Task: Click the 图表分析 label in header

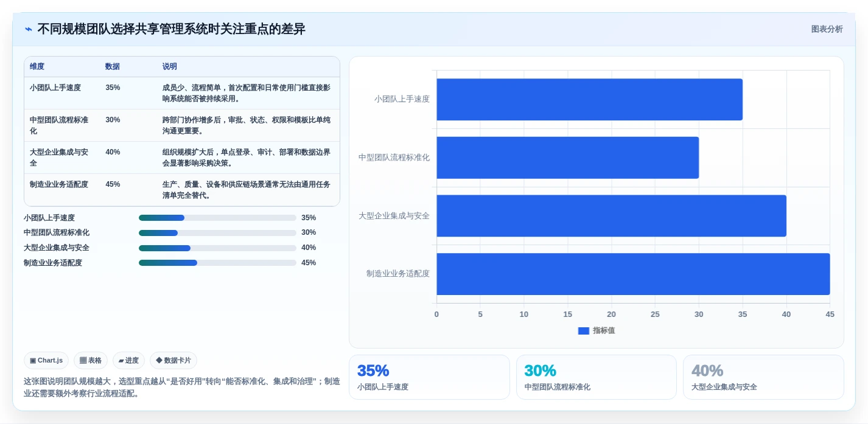Action: coord(827,29)
